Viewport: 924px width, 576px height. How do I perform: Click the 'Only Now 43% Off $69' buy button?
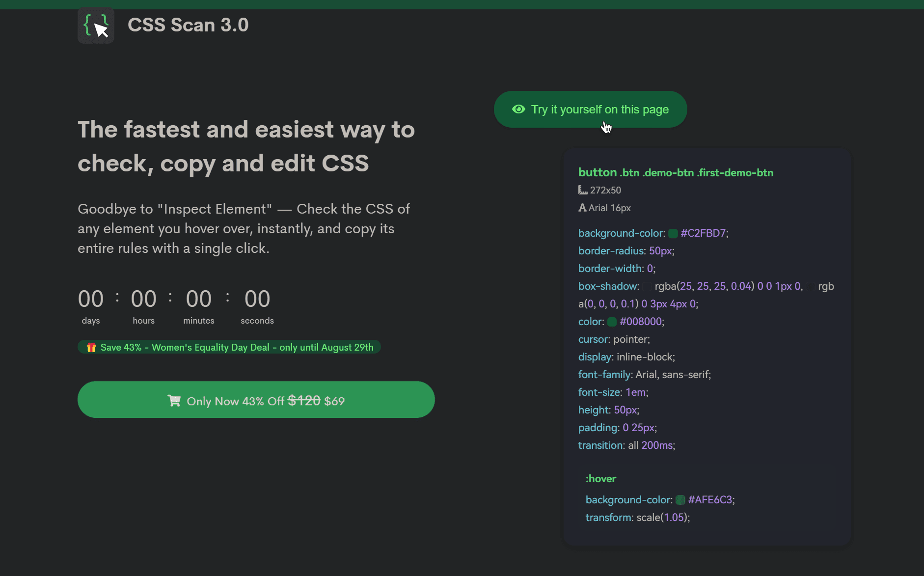pyautogui.click(x=256, y=399)
